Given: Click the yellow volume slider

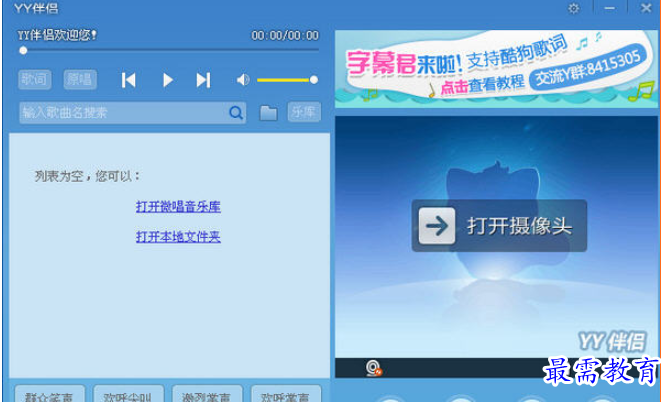Looking at the screenshot, I should click(x=287, y=80).
